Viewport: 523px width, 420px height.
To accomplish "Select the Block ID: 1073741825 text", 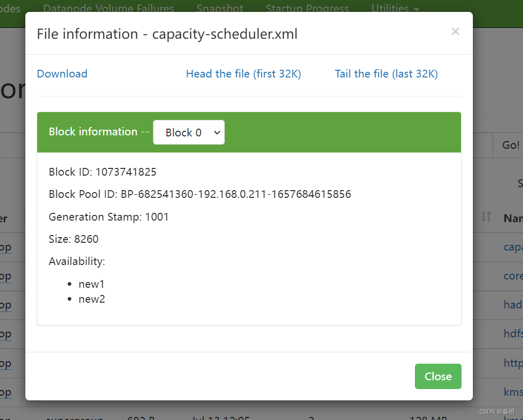I will click(102, 172).
